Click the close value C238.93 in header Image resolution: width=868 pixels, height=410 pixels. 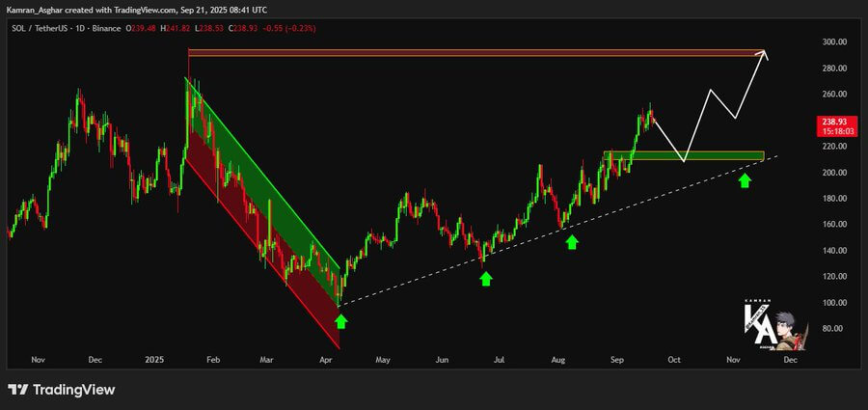[x=245, y=28]
